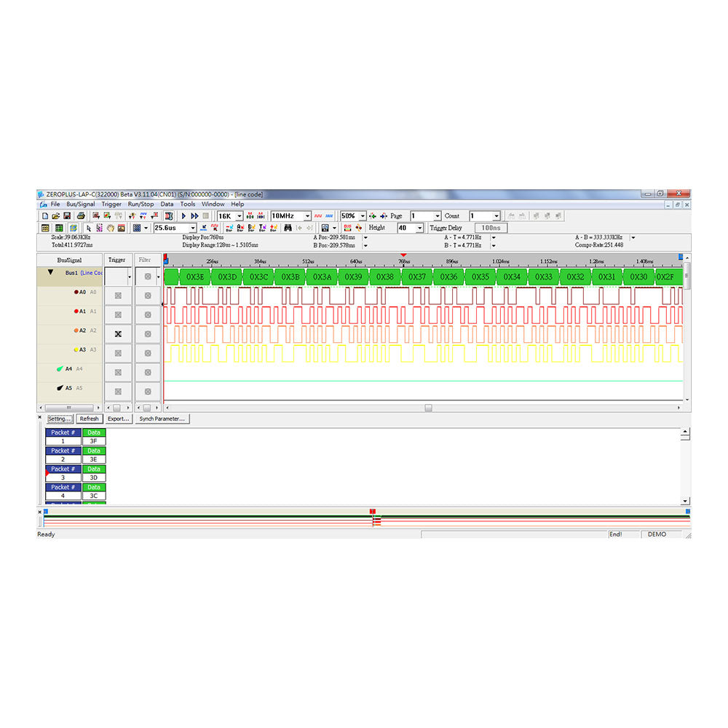Open the Tools menu
The height and width of the screenshot is (728, 728).
pyautogui.click(x=188, y=205)
